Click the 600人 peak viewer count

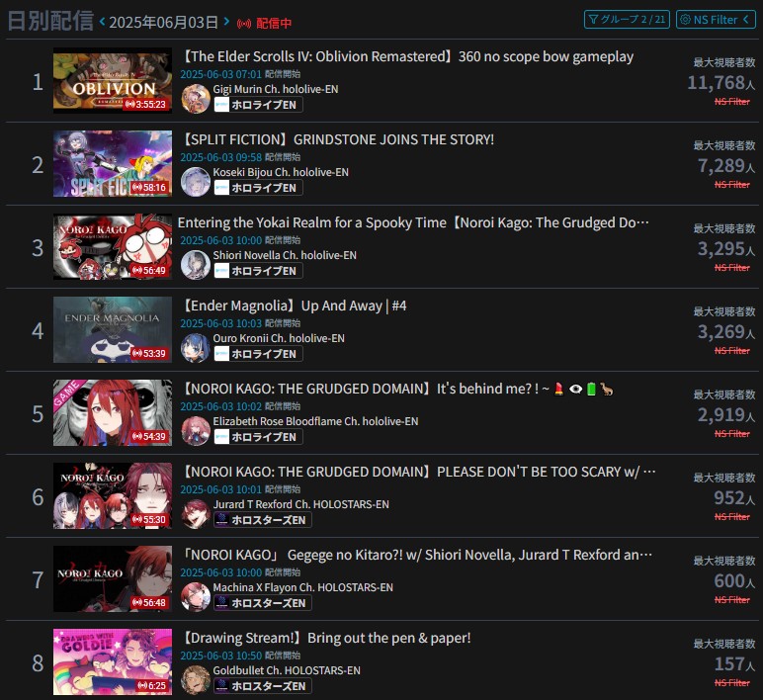[734, 581]
